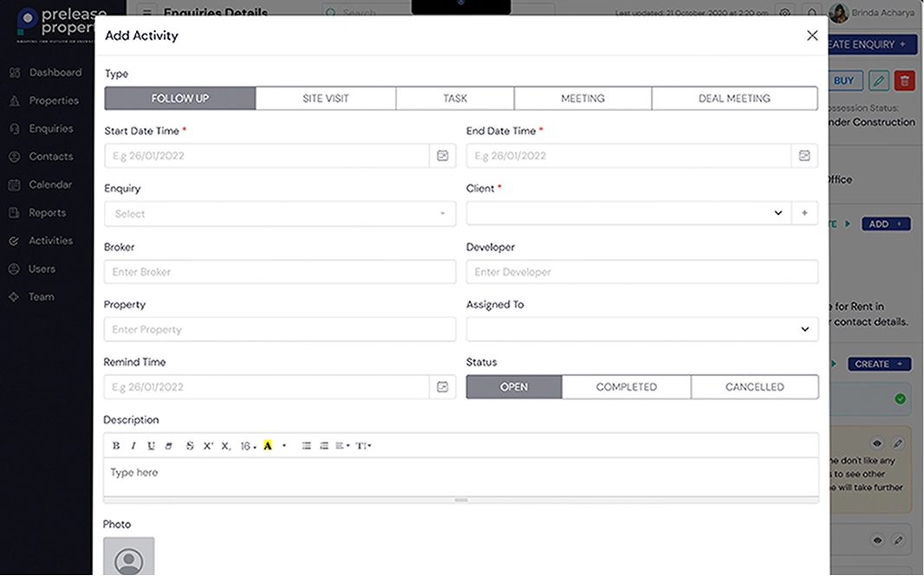Select the Open status option

(x=514, y=387)
